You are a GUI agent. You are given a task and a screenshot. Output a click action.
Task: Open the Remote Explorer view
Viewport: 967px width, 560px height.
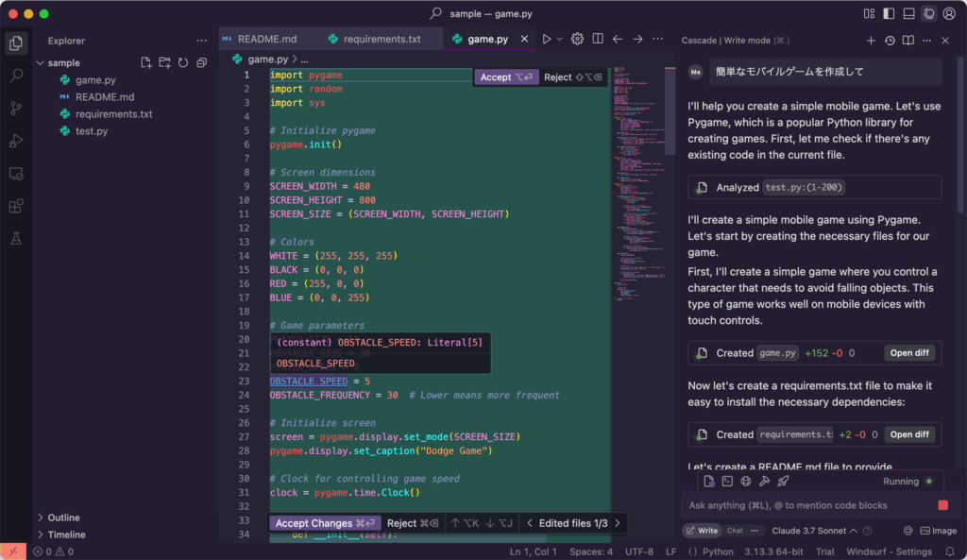coord(17,174)
